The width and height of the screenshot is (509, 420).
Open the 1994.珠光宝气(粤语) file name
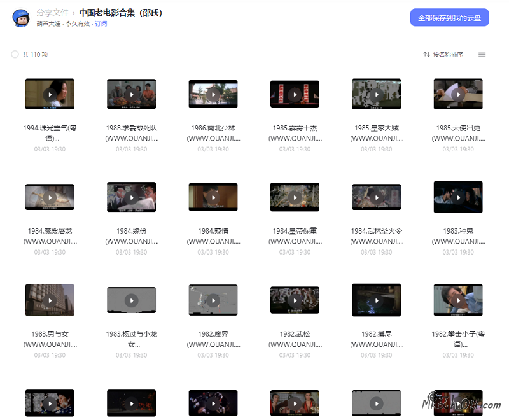coord(50,133)
